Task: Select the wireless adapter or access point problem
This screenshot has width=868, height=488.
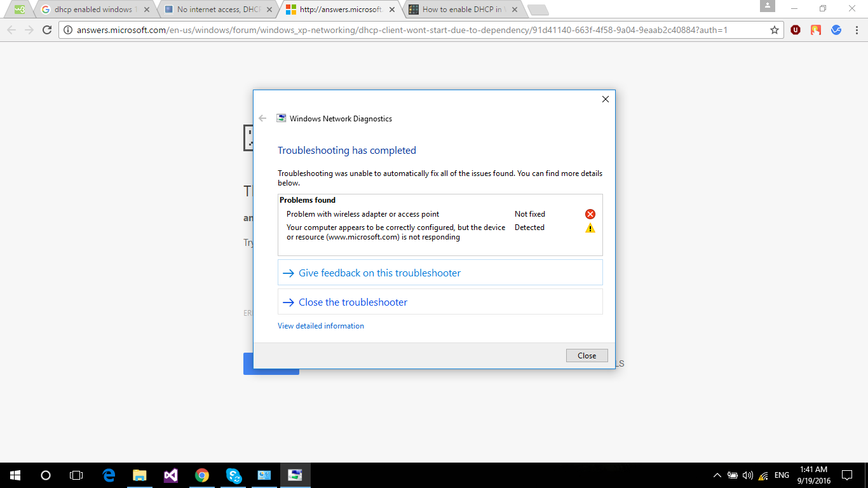Action: pos(363,214)
